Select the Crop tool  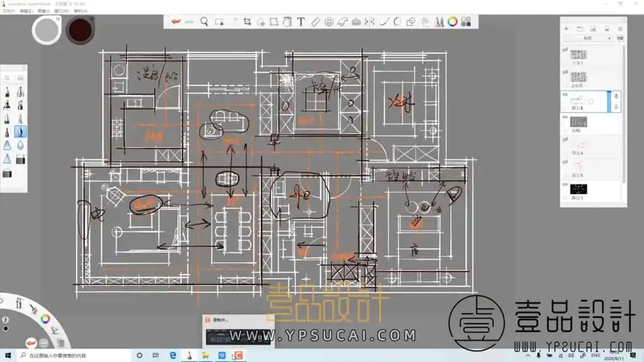click(247, 22)
